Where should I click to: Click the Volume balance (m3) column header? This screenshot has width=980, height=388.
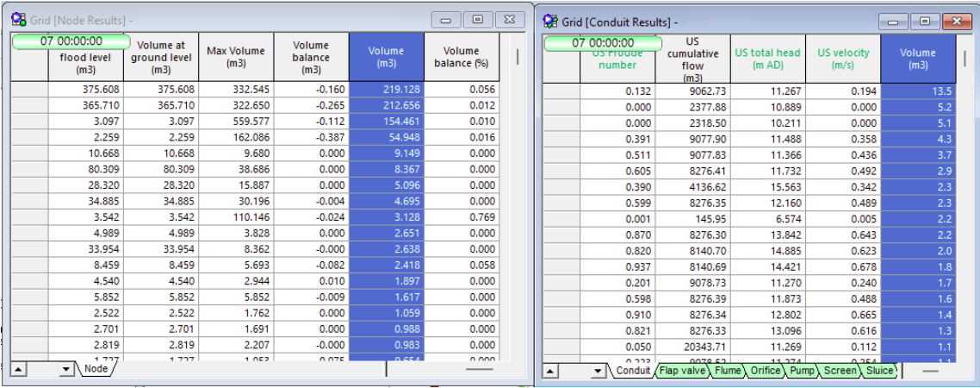(x=311, y=58)
